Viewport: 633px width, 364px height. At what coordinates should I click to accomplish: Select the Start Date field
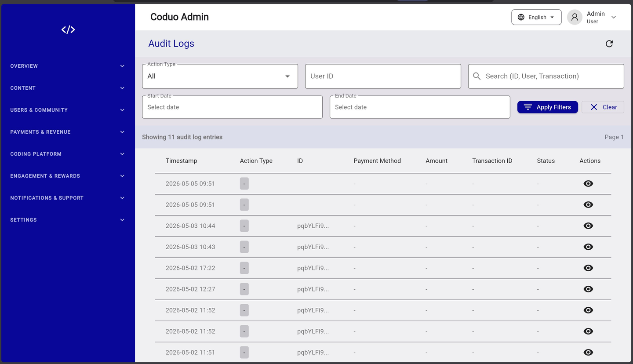coord(232,107)
